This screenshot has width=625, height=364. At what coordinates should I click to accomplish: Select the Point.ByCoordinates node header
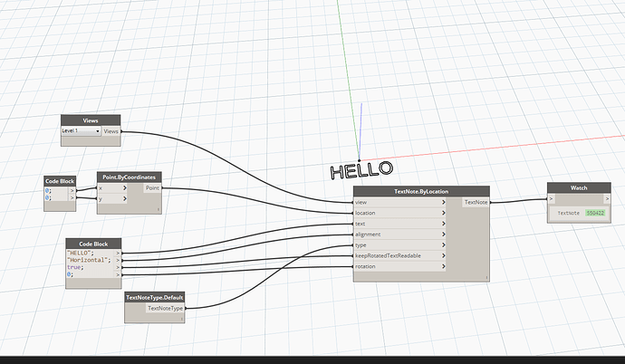(x=130, y=177)
